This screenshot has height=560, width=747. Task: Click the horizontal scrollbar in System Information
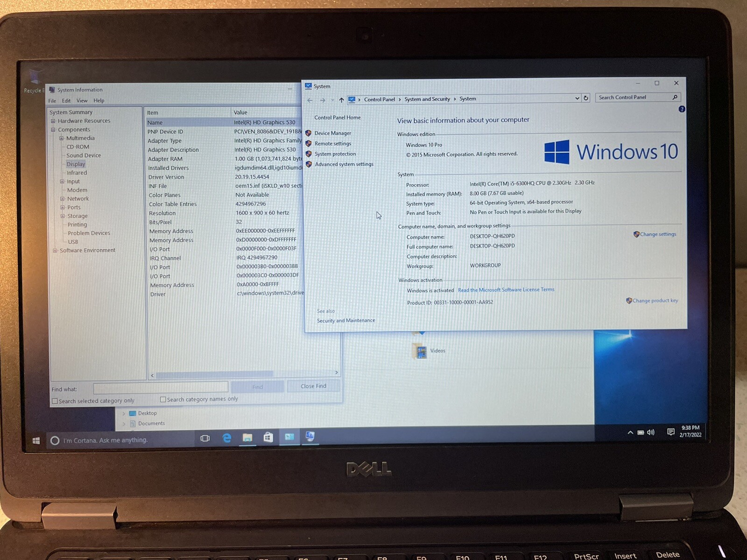[x=214, y=374]
